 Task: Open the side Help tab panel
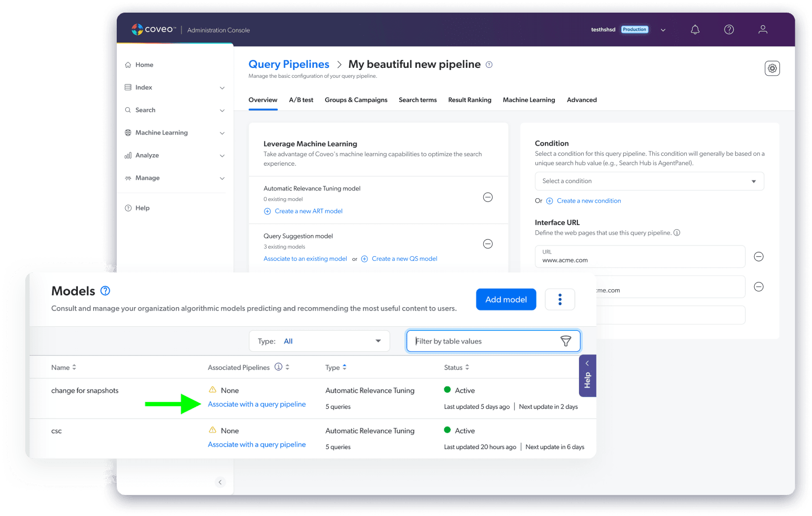pyautogui.click(x=587, y=376)
